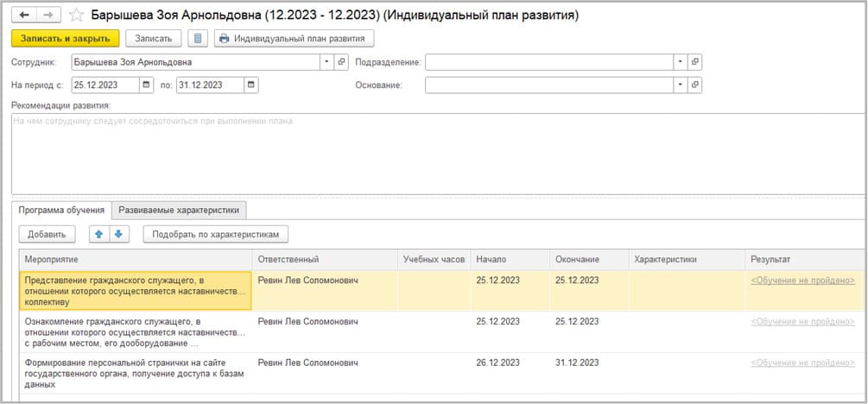Click the forward navigation arrow

coord(48,15)
